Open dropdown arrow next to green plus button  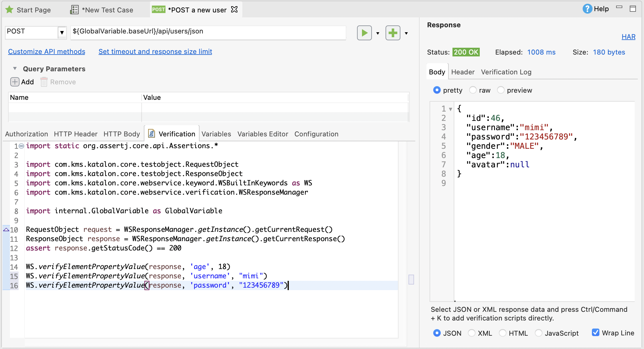click(406, 33)
